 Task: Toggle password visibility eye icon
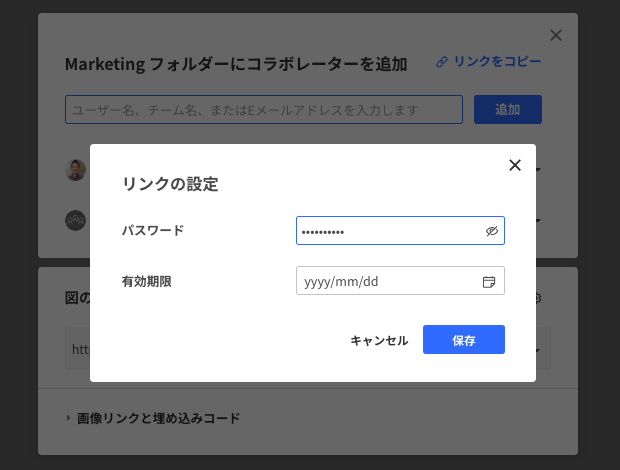[491, 231]
